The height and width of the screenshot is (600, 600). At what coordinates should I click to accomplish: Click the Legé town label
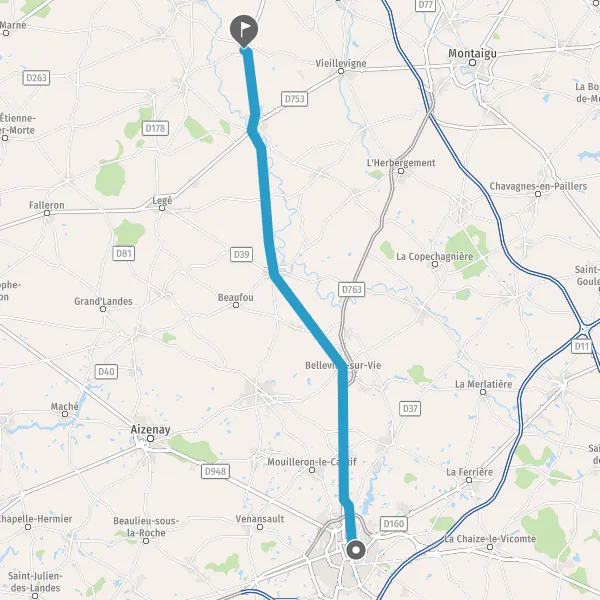162,201
